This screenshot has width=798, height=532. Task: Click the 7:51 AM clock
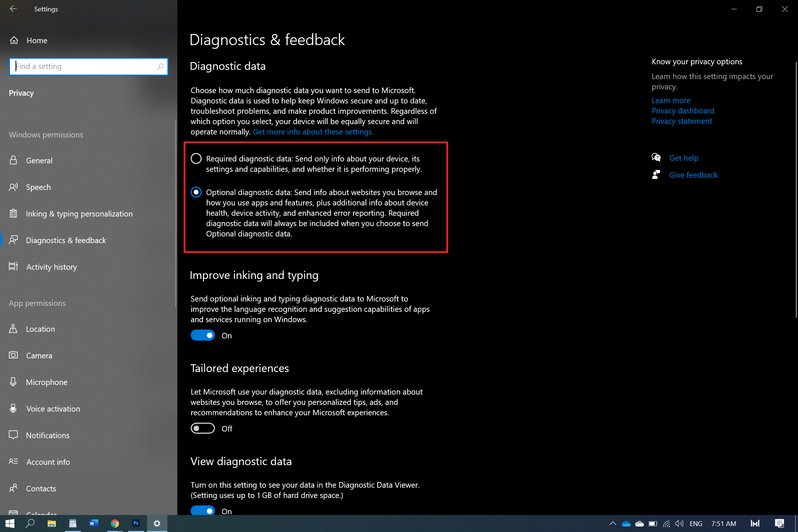click(x=724, y=524)
